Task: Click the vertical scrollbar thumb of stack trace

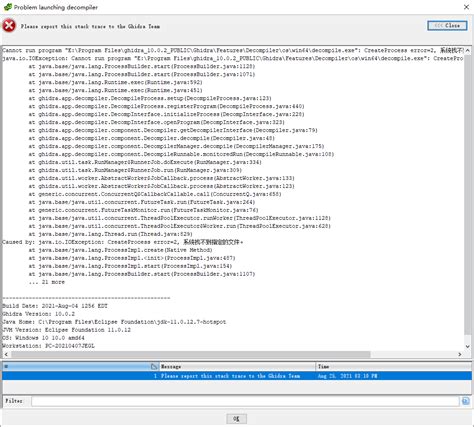Action: coord(467,195)
